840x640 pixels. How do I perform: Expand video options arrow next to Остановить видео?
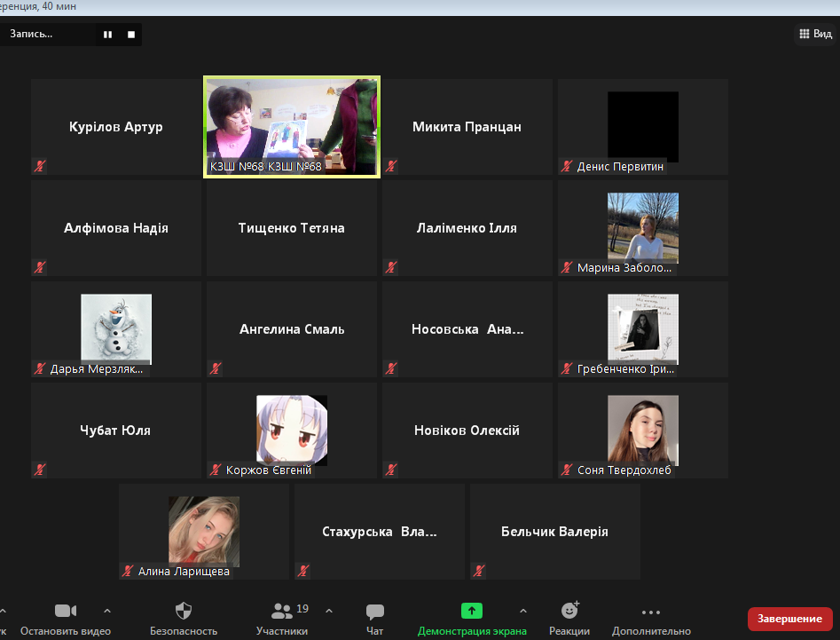(107, 611)
